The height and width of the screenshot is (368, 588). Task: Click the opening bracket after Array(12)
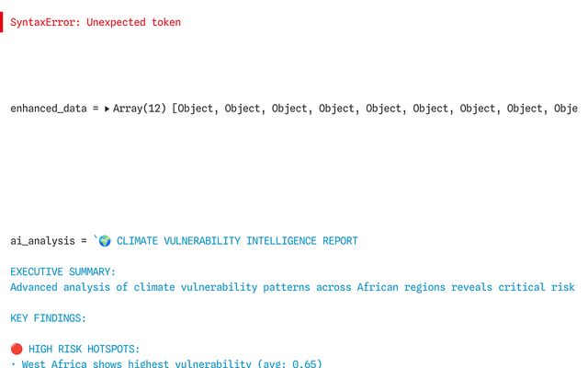(x=175, y=109)
